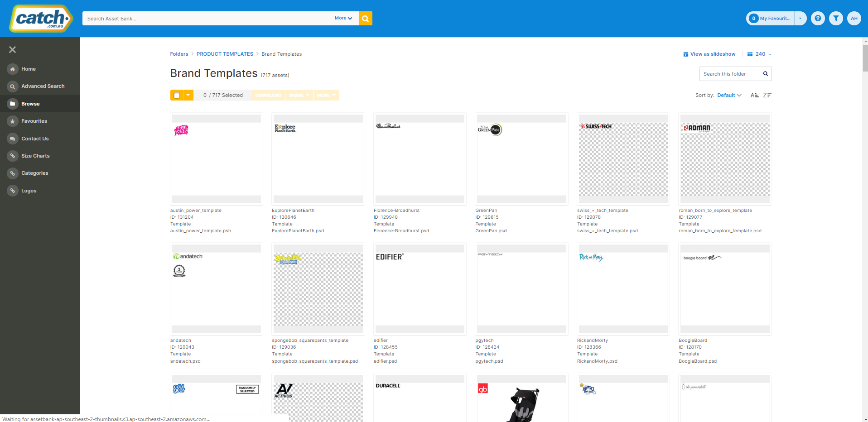
Task: Click the Favourites star icon
Action: [13, 121]
